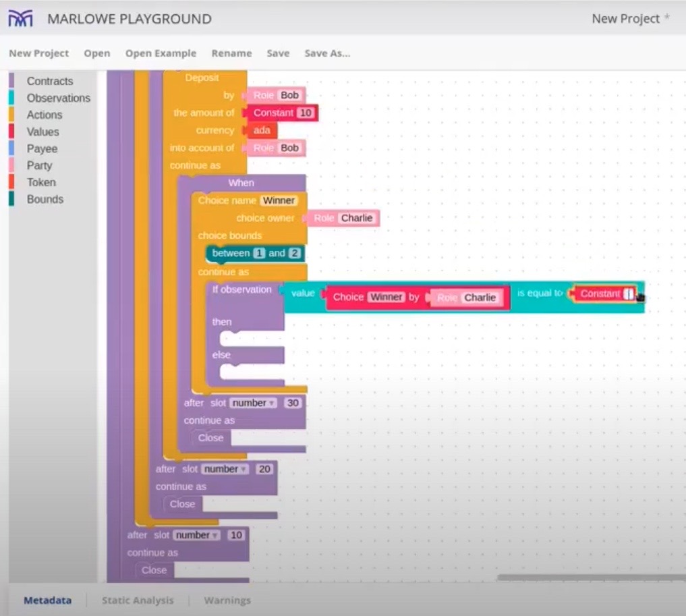The image size is (686, 616).
Task: Save the current project
Action: point(279,53)
